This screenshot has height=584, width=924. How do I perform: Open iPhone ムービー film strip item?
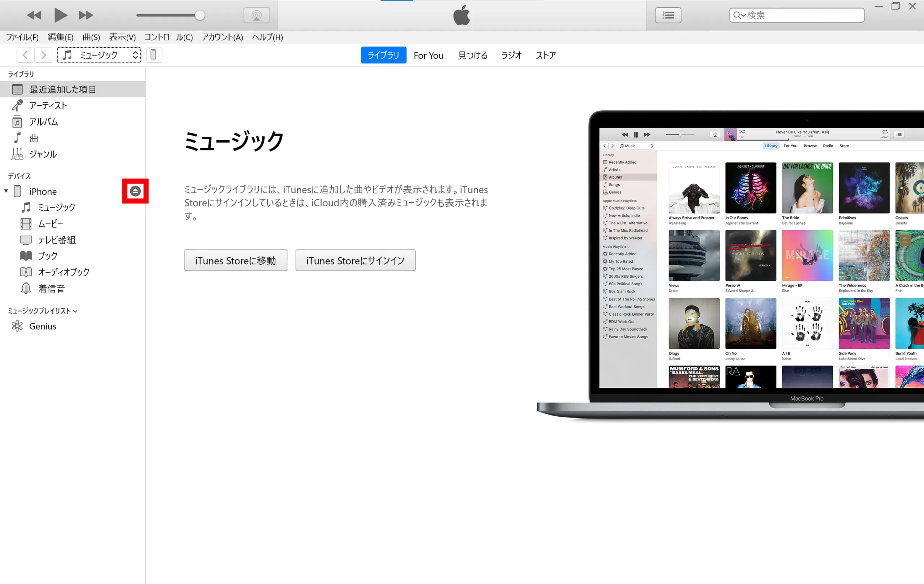[26, 224]
